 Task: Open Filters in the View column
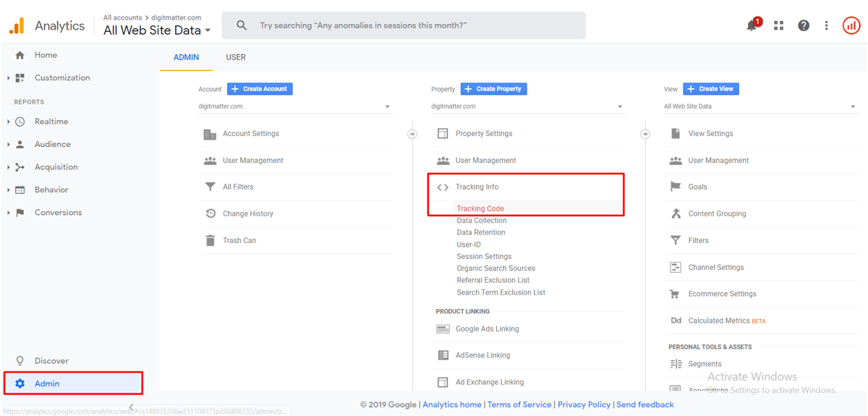coord(699,240)
